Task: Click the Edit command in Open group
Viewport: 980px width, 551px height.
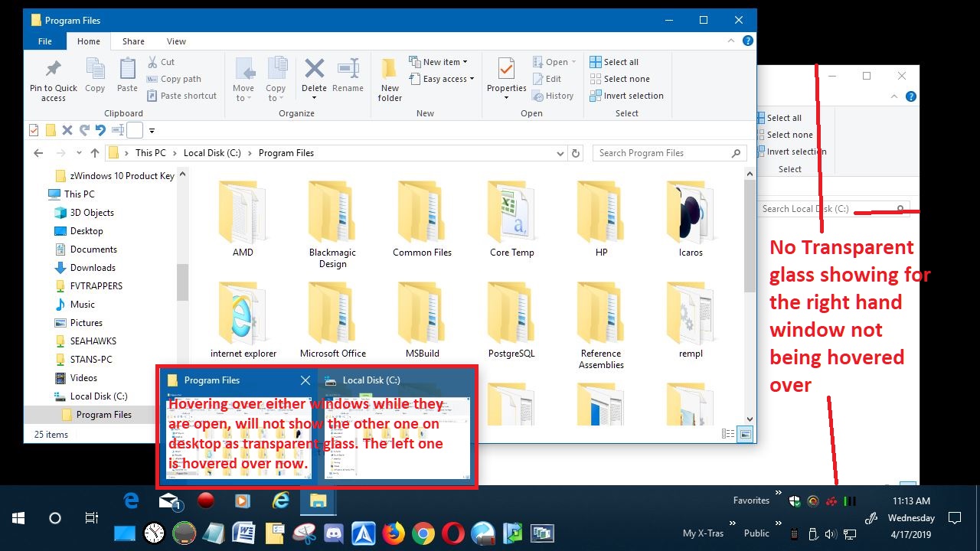Action: coord(547,79)
